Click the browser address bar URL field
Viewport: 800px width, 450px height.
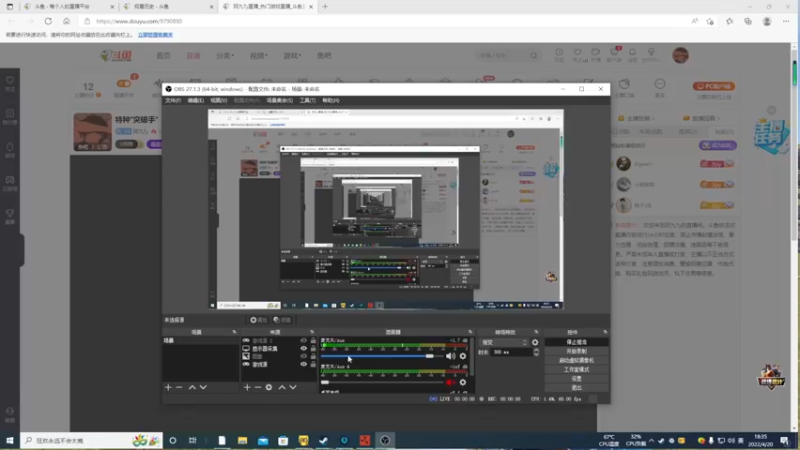pyautogui.click(x=383, y=21)
